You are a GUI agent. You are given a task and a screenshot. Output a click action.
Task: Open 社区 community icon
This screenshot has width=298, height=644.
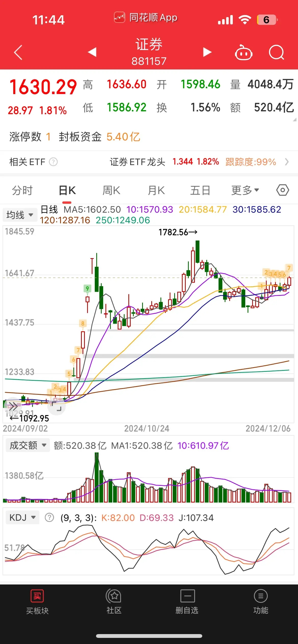(114, 596)
